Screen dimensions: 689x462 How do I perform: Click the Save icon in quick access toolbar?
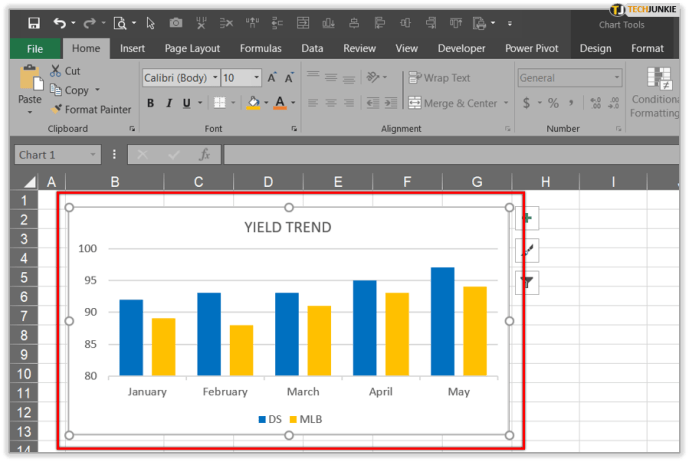point(34,23)
